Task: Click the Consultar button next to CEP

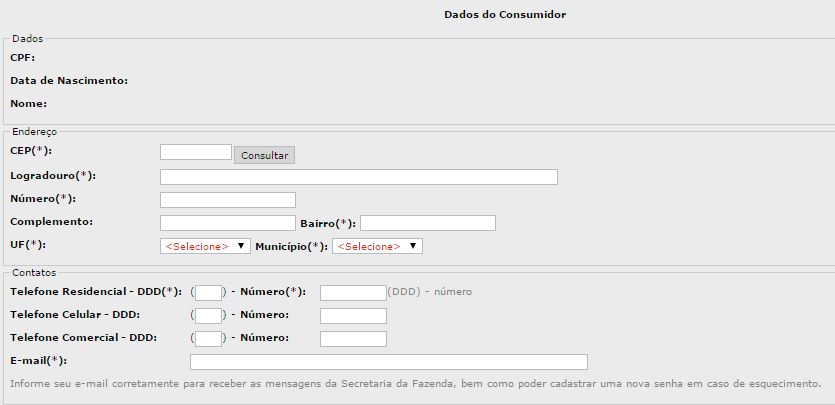Action: click(264, 155)
